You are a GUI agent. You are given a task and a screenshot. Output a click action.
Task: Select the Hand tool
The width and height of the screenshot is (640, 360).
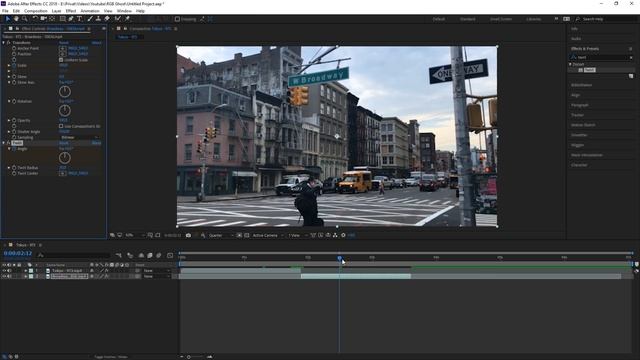coord(16,19)
